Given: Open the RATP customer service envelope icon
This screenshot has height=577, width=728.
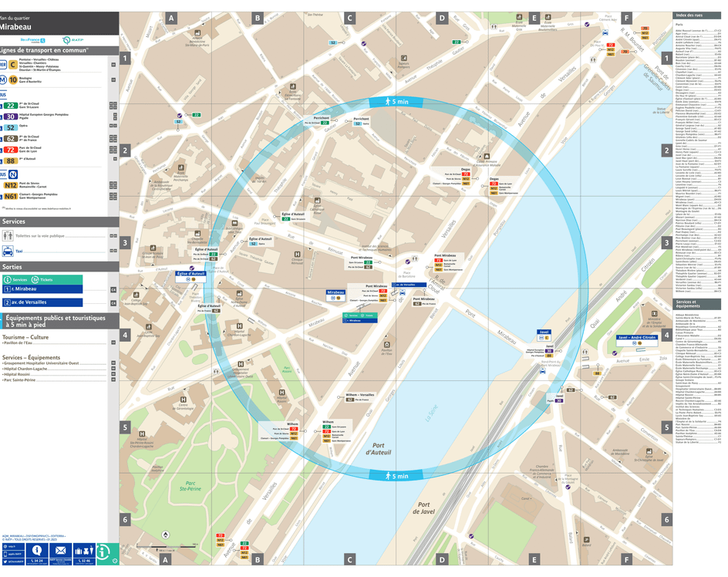Looking at the screenshot, I should point(61,550).
